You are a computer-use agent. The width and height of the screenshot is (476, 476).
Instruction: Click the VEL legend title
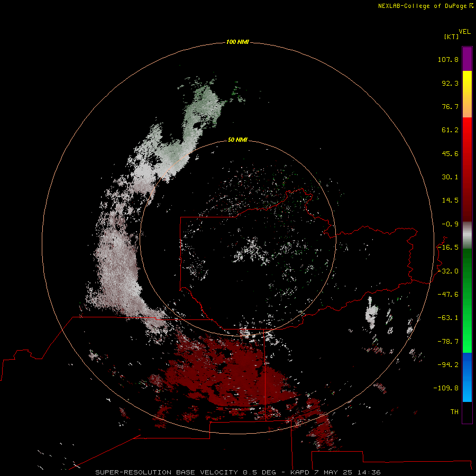point(464,32)
